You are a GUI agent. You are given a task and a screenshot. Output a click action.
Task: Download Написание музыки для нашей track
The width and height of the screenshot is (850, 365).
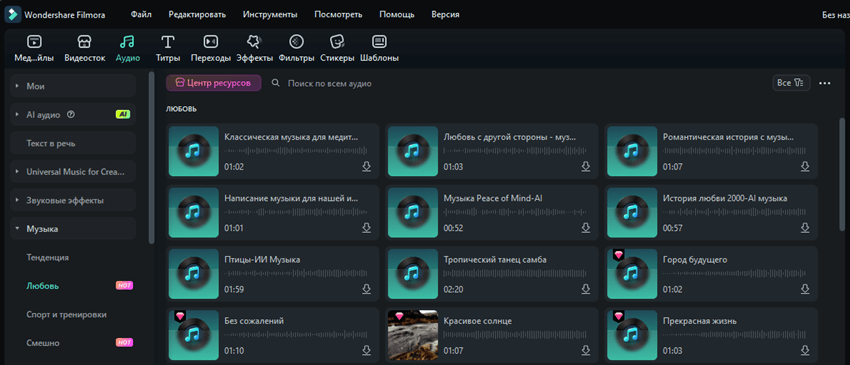366,228
